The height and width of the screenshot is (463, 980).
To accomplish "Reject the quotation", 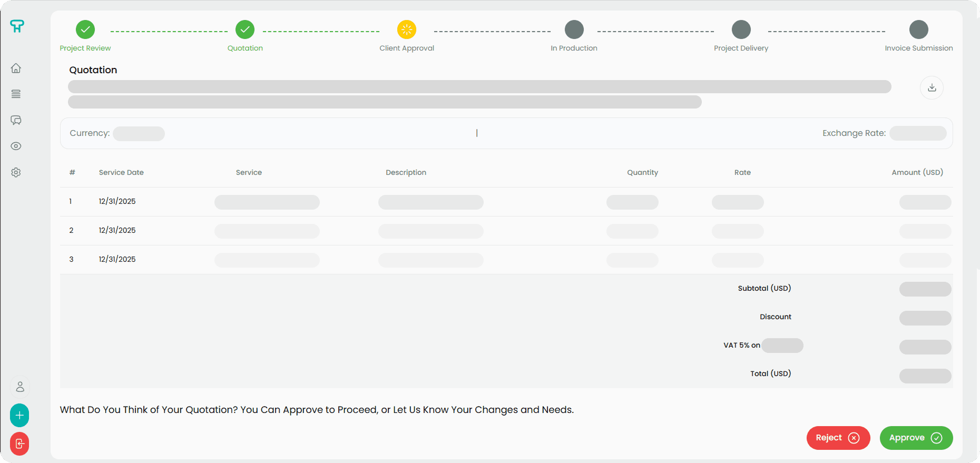I will click(x=838, y=438).
